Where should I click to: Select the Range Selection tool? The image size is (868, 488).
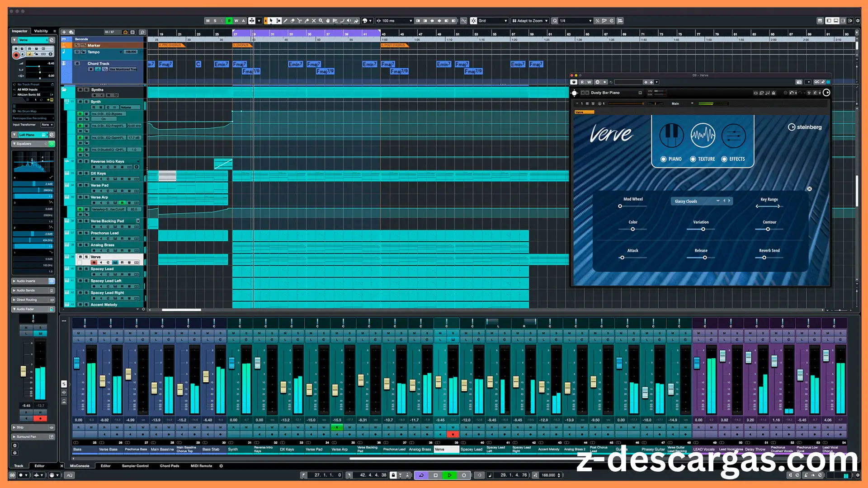click(278, 21)
